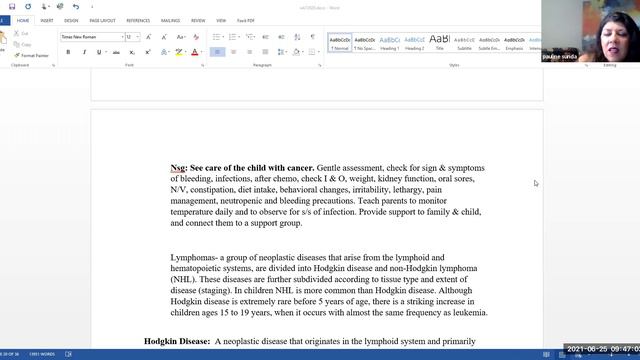The image size is (640, 360).
Task: Click the 'Hodgkin Disease:' bold heading
Action: pos(177,341)
